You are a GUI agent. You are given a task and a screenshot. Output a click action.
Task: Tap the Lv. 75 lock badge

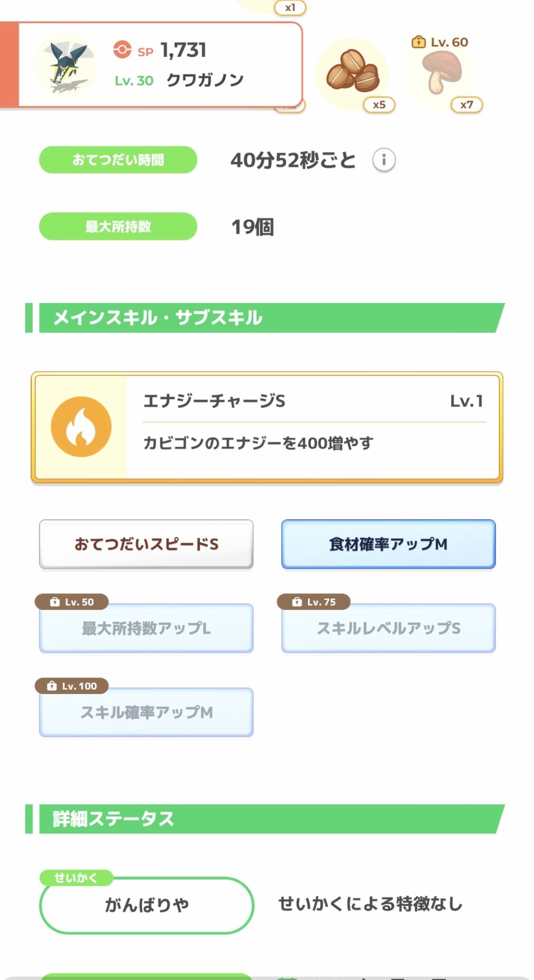click(x=314, y=602)
